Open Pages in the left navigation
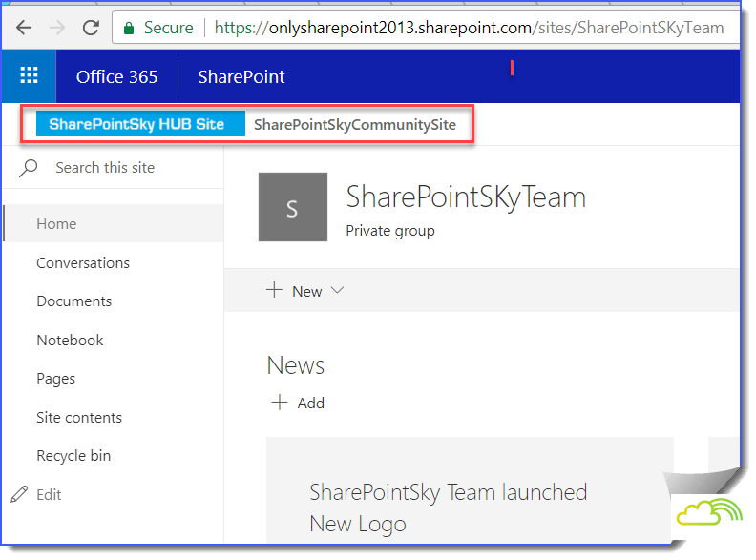The width and height of the screenshot is (756, 560). tap(56, 379)
